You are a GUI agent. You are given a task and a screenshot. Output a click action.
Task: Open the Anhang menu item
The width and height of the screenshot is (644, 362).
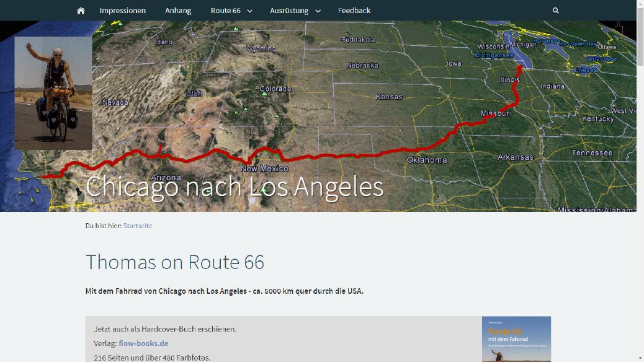click(x=178, y=11)
